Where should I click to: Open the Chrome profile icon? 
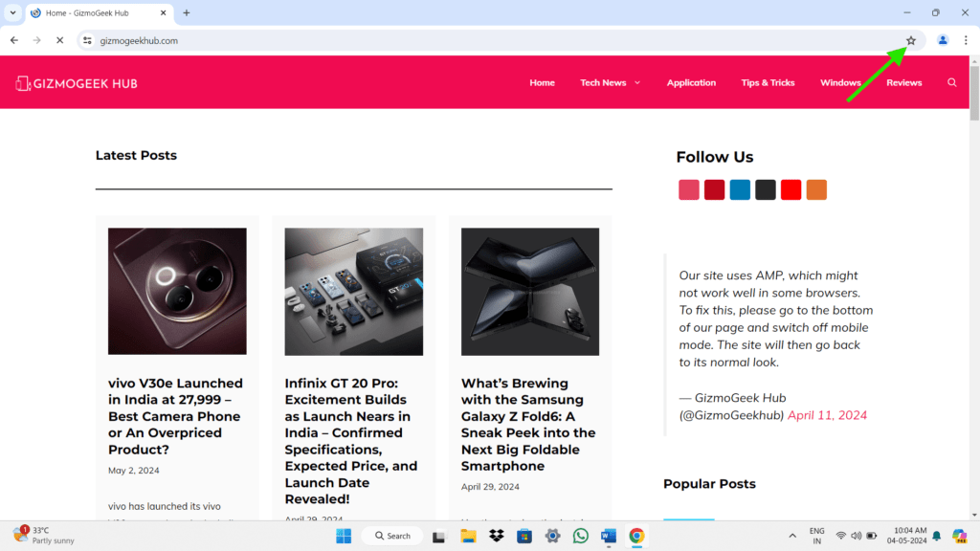click(943, 40)
